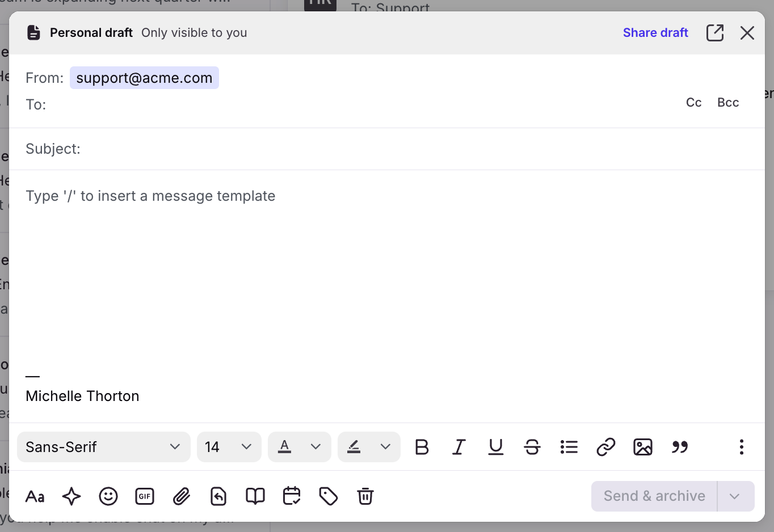
Task: Add a tag using the tag icon
Action: tap(329, 496)
